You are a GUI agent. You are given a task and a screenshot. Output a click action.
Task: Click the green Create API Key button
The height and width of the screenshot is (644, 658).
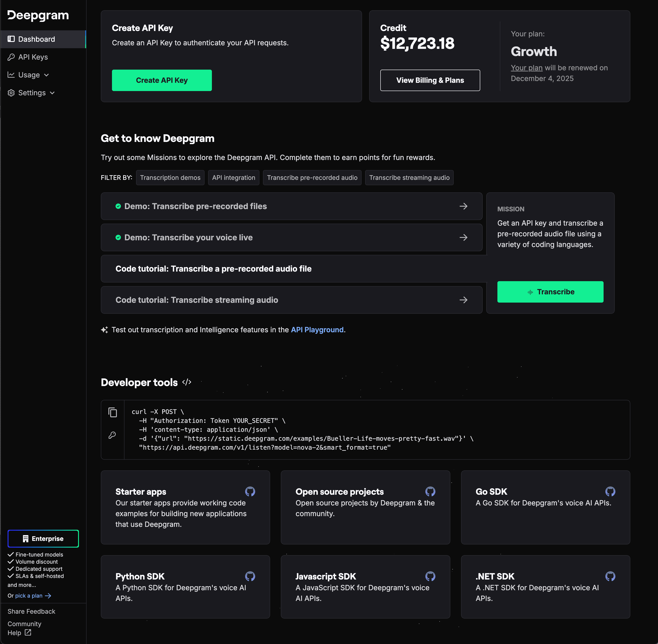click(162, 80)
